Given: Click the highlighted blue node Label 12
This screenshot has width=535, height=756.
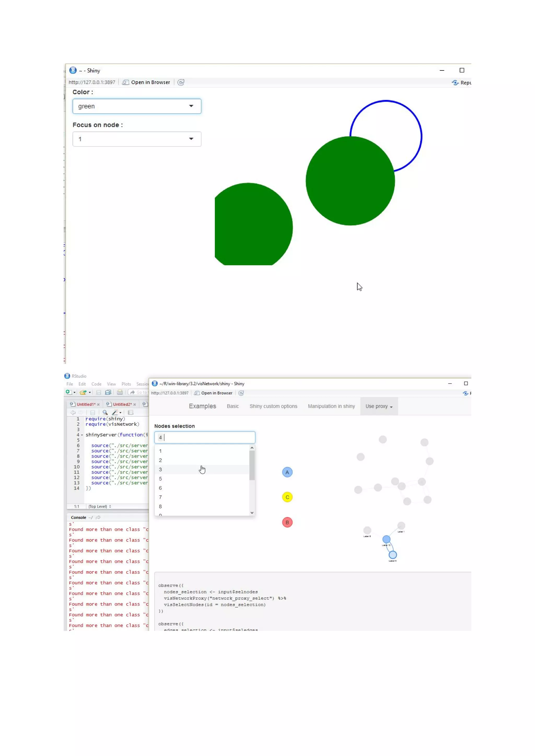Looking at the screenshot, I should (x=386, y=539).
